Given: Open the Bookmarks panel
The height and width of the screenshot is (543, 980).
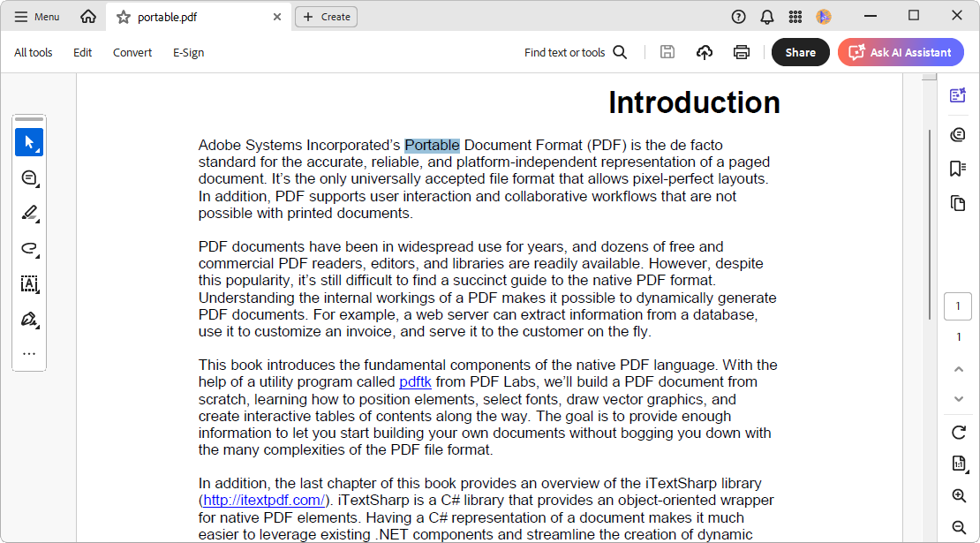Looking at the screenshot, I should click(x=958, y=168).
